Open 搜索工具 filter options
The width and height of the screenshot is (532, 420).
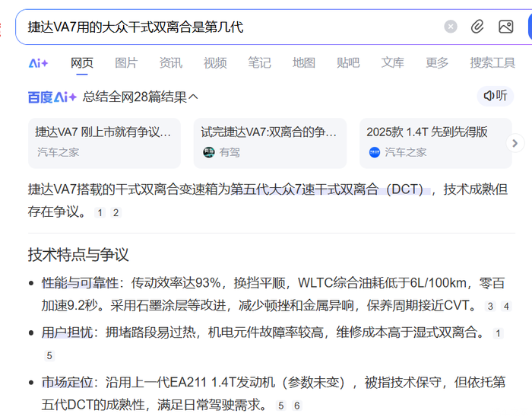point(492,63)
